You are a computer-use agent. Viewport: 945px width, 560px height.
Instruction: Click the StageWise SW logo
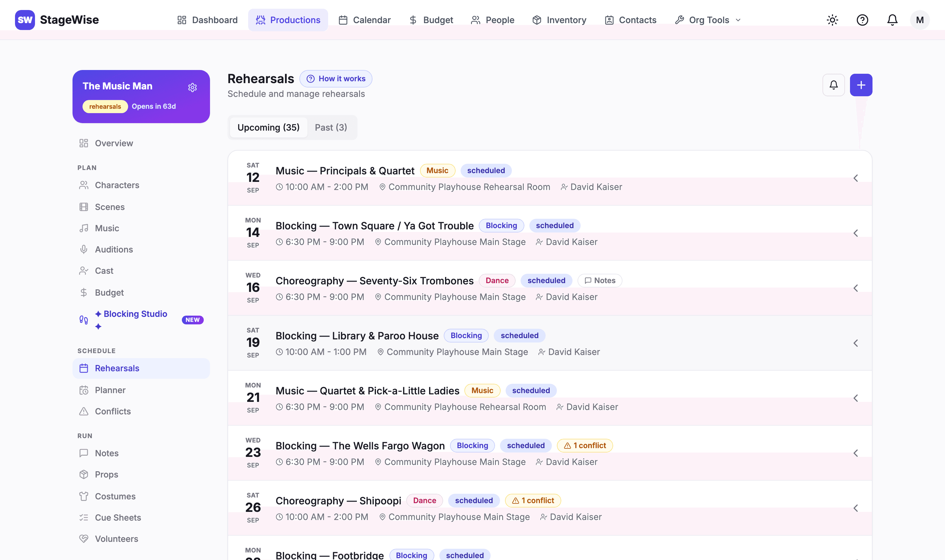pos(25,20)
